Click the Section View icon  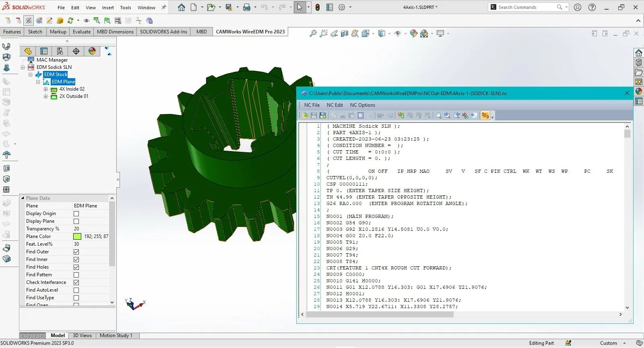pos(344,34)
